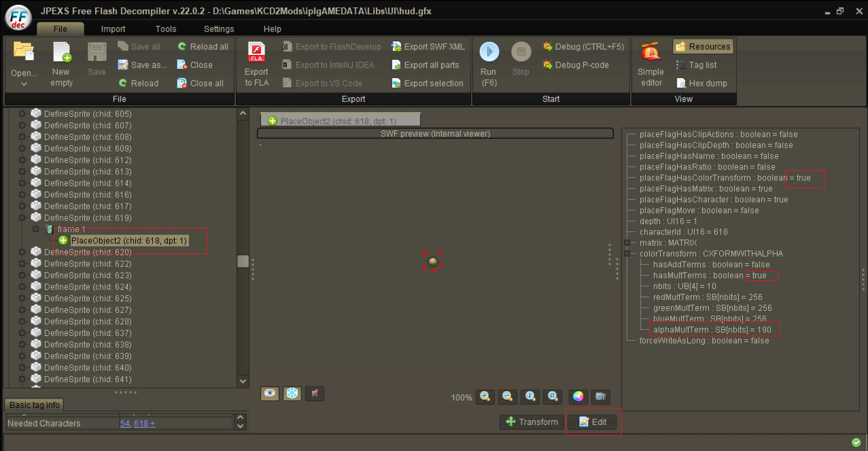Viewport: 868px width, 451px height.
Task: Expand the matrix : MATRIX node
Action: (x=627, y=242)
